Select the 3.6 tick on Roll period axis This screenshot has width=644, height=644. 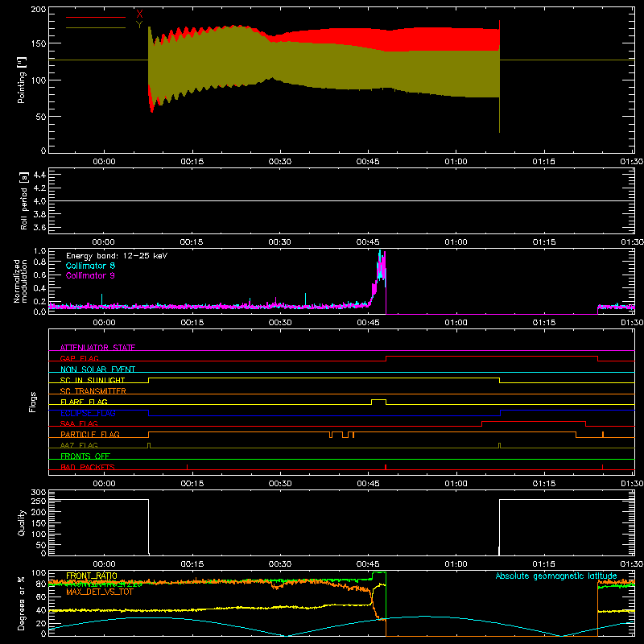pos(39,227)
